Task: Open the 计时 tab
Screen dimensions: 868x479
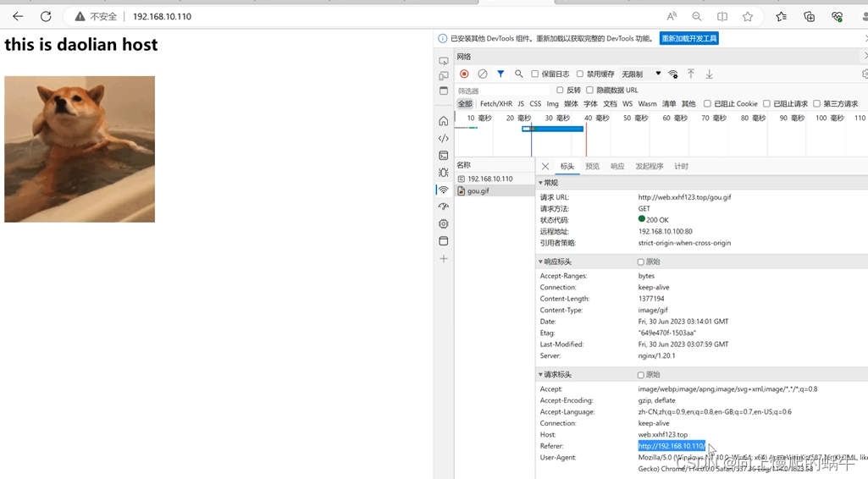Action: click(682, 166)
